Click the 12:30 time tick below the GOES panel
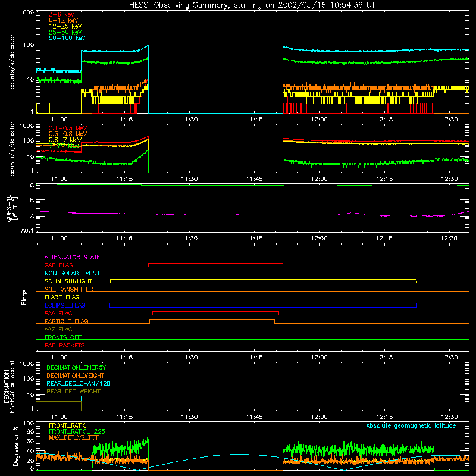The image size is (476, 476). coord(449,239)
